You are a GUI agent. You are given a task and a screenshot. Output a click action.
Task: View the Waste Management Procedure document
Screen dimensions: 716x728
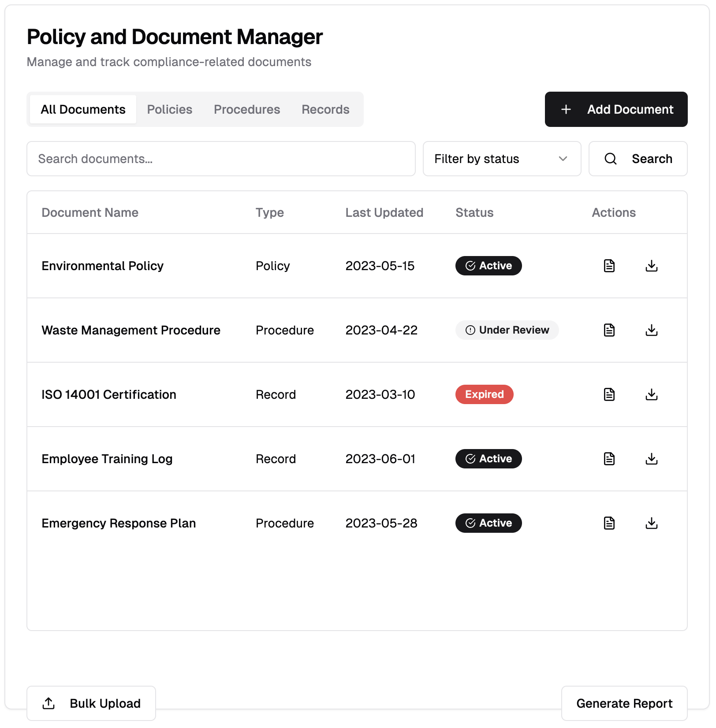(x=609, y=330)
